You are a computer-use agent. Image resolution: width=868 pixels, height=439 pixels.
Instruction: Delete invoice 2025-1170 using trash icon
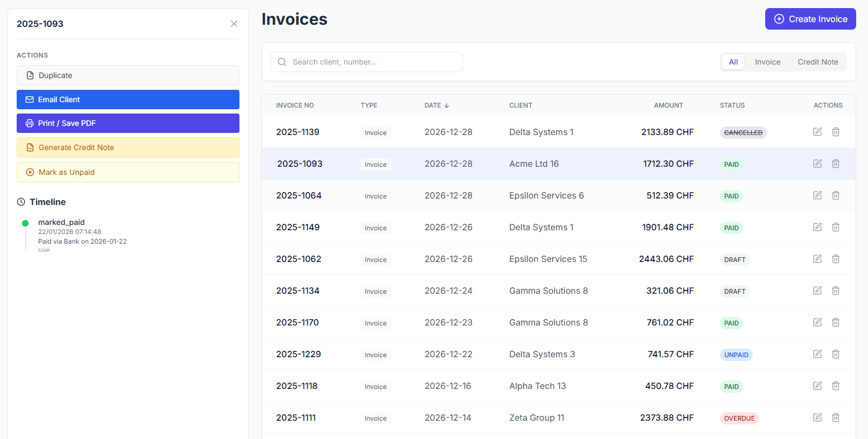coord(836,322)
